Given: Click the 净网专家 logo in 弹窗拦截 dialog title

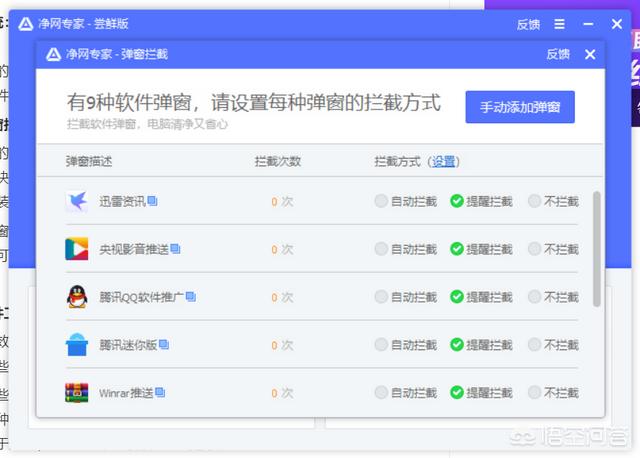Looking at the screenshot, I should coord(53,54).
